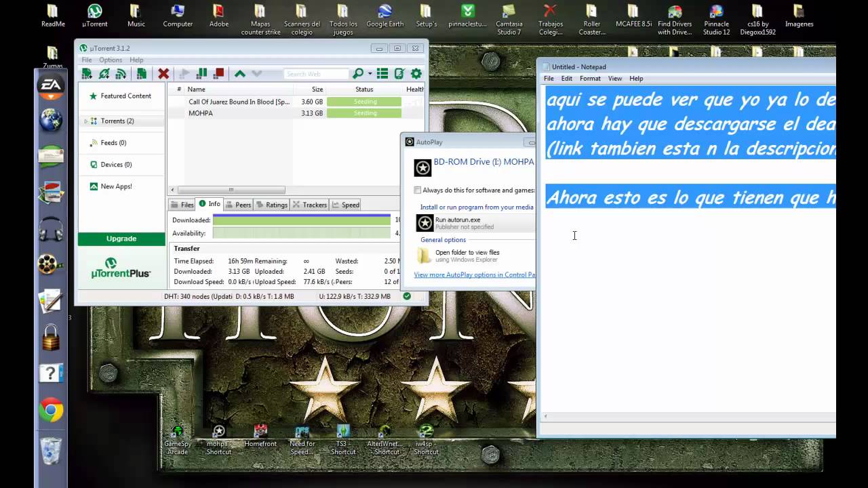Click green Move Up Queue arrow
This screenshot has height=488, width=868.
pos(239,74)
